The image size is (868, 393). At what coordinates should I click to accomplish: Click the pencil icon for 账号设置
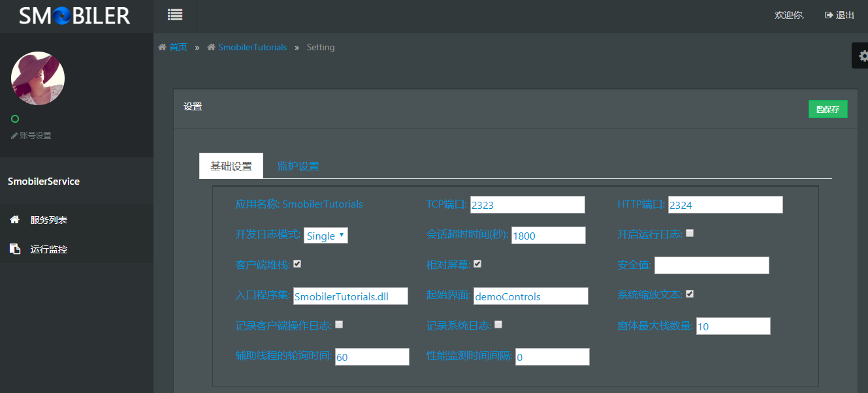[14, 136]
